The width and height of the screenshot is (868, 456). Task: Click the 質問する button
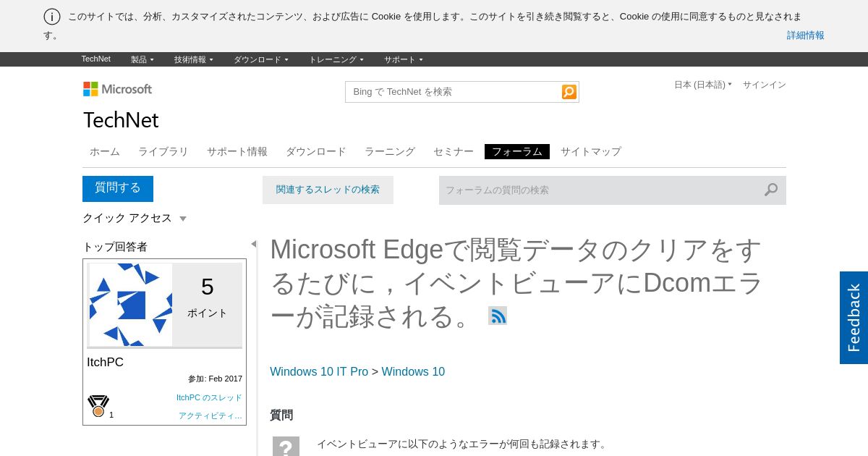pos(118,188)
